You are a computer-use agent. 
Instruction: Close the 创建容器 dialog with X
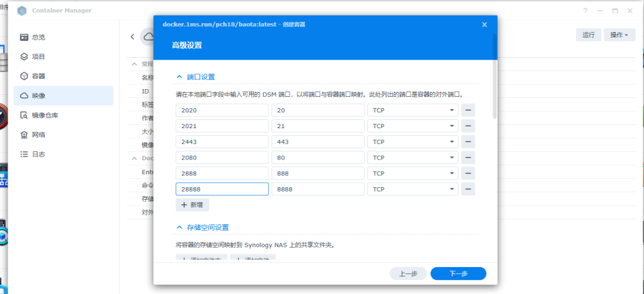[x=484, y=24]
